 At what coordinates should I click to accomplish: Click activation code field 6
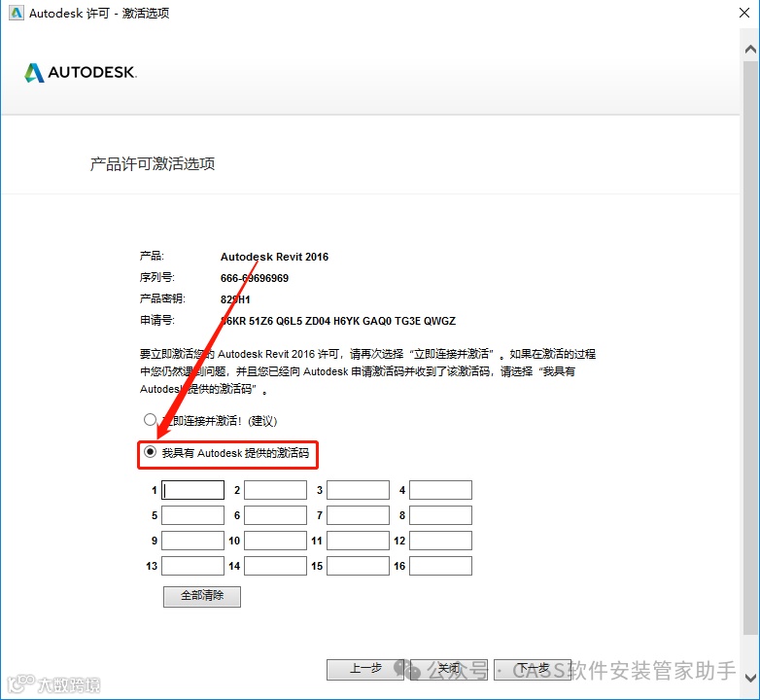pyautogui.click(x=275, y=515)
